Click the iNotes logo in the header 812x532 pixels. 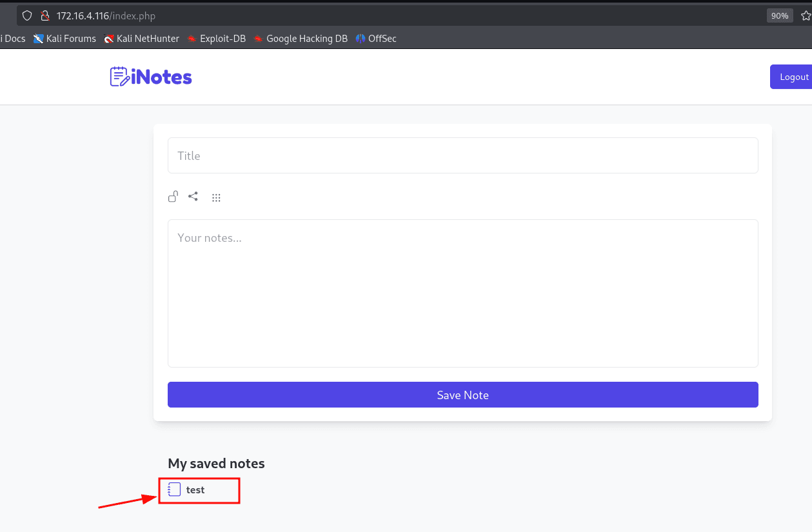pyautogui.click(x=151, y=77)
